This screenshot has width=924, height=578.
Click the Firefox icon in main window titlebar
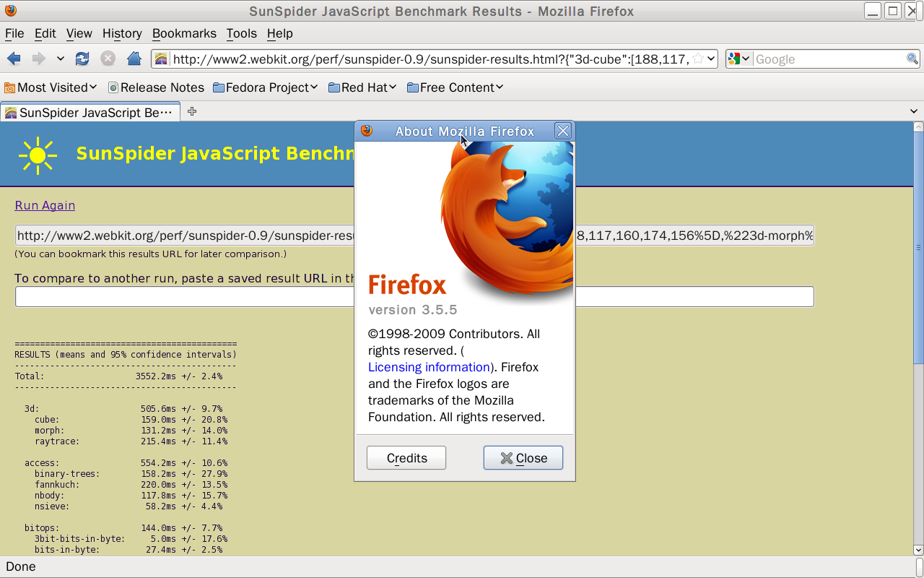pos(10,11)
